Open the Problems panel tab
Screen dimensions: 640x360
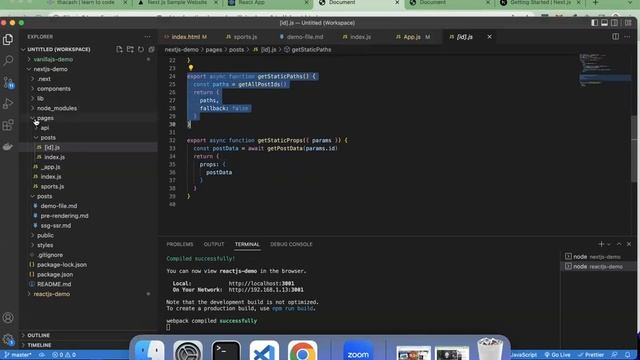[180, 244]
